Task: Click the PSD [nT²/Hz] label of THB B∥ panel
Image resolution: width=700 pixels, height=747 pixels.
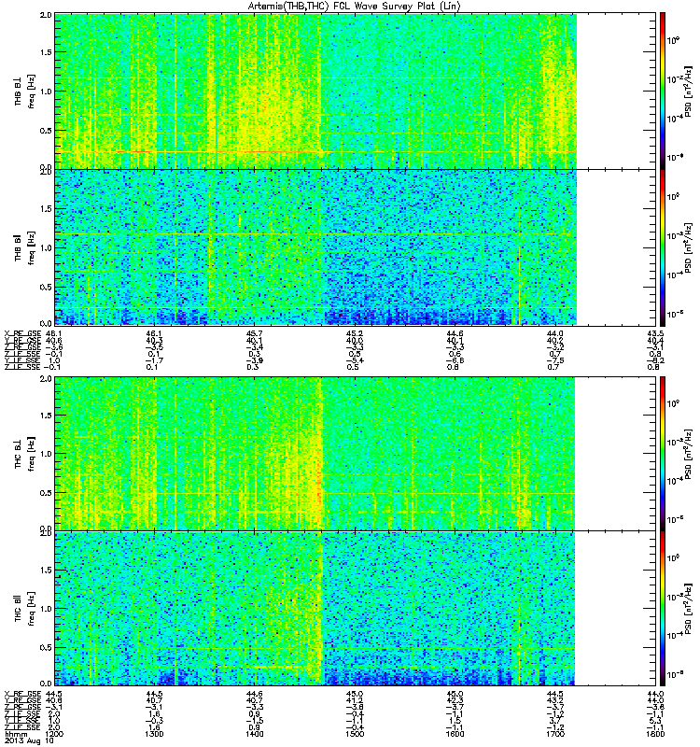Action: [688, 247]
